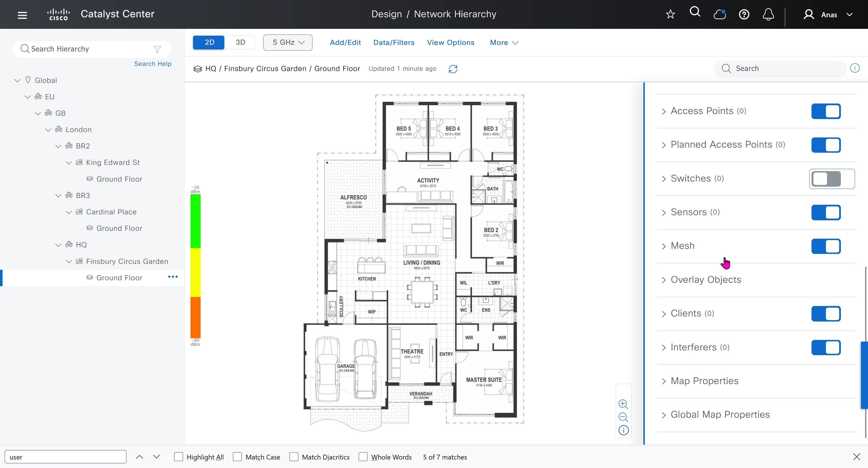This screenshot has height=468, width=868.
Task: Click the favorites star icon
Action: (x=670, y=14)
